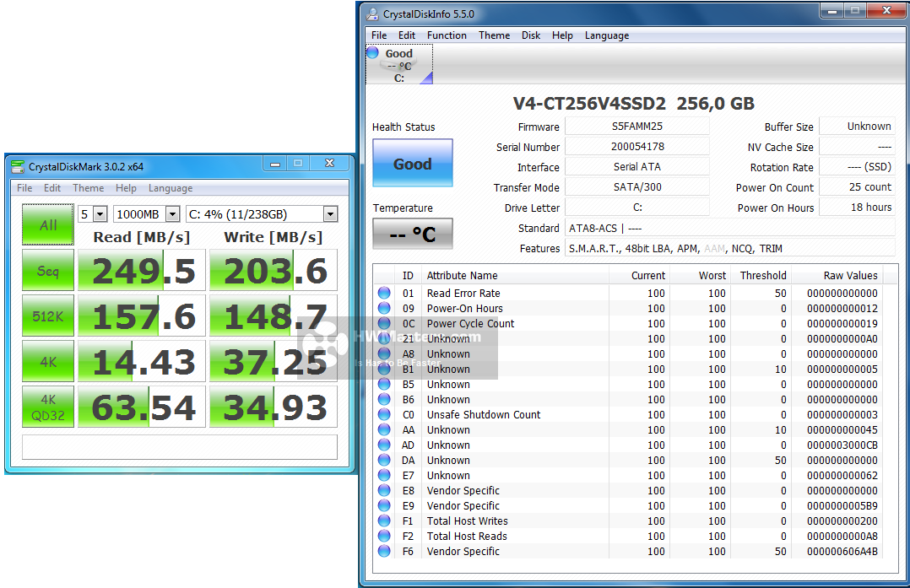The height and width of the screenshot is (588, 910).
Task: Select the C: drive Good status tab
Action: (399, 65)
